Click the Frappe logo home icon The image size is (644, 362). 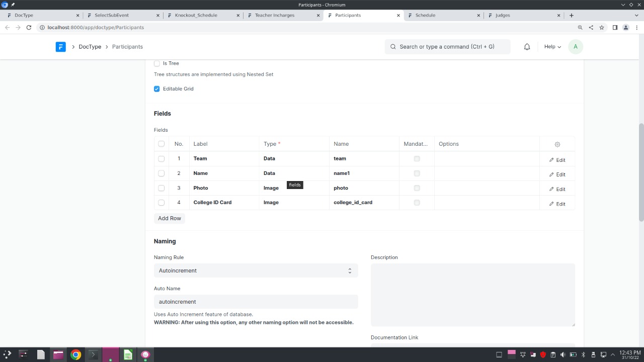pyautogui.click(x=60, y=47)
